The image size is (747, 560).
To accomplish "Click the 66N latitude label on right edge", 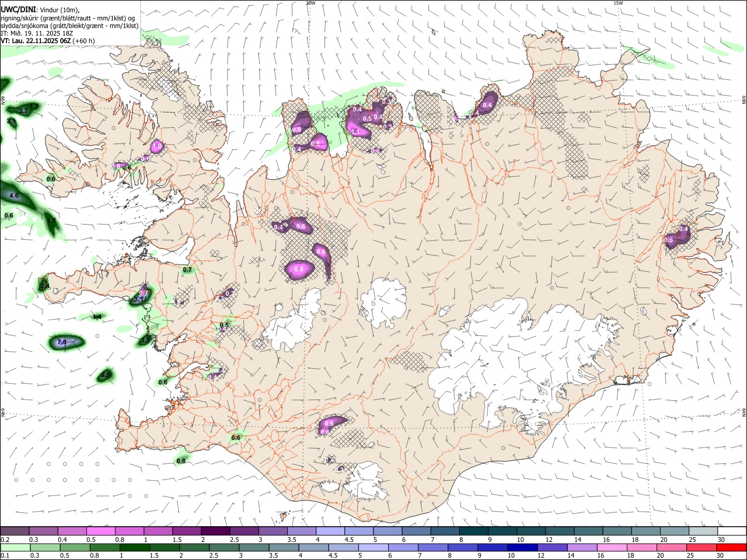I will (x=744, y=101).
